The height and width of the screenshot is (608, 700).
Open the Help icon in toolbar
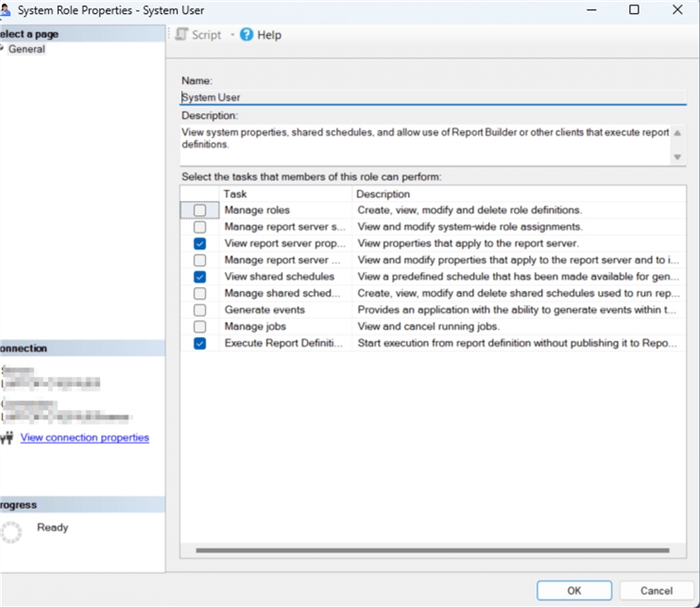coord(247,35)
